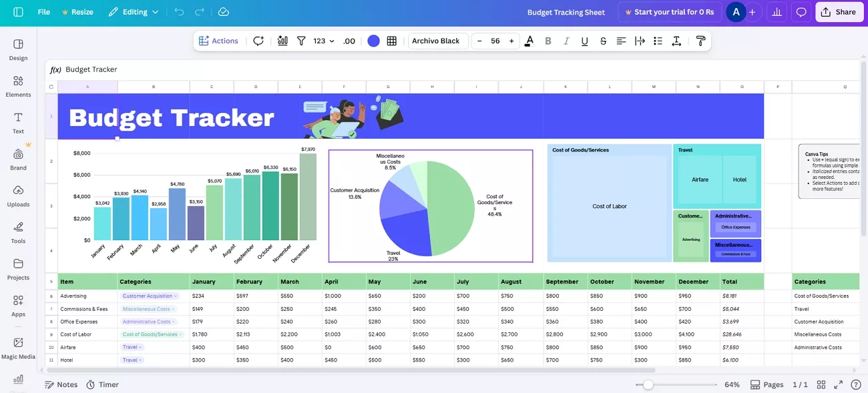This screenshot has height=393, width=868.
Task: Open the Travel category dropdown for Airfare
Action: (132, 347)
